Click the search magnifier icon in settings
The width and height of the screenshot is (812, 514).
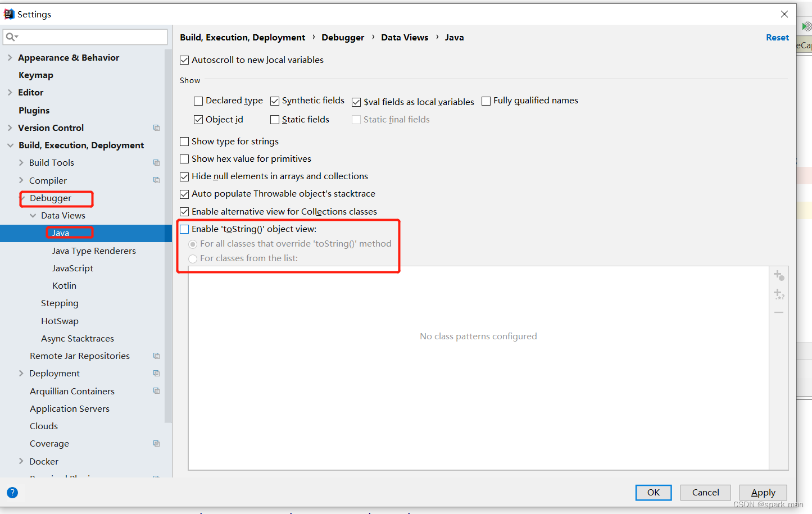click(x=11, y=37)
